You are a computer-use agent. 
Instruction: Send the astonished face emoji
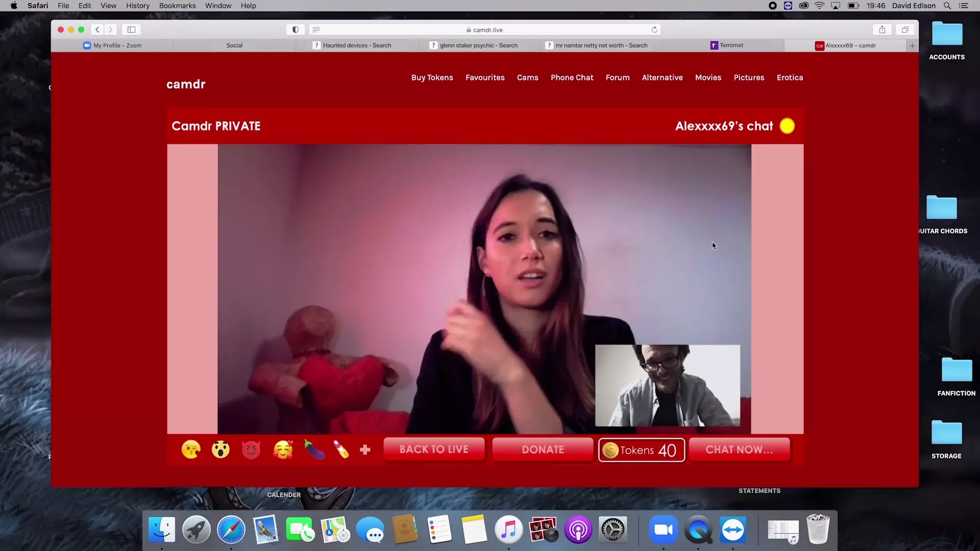[220, 449]
